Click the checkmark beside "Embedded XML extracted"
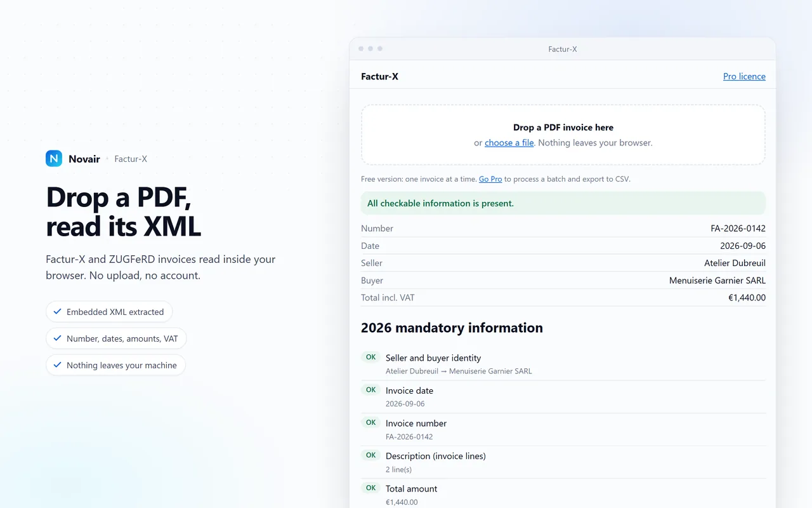 pos(57,312)
